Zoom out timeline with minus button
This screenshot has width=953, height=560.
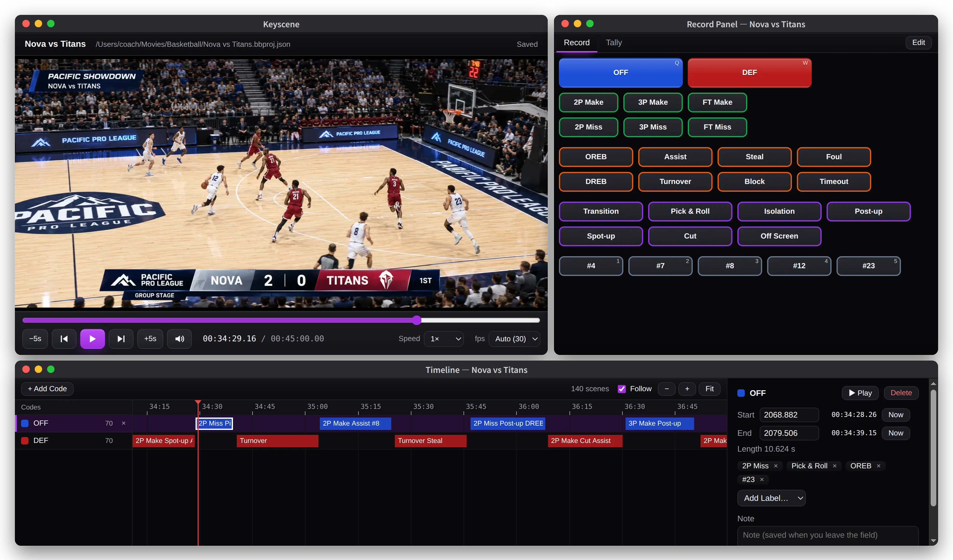(667, 389)
